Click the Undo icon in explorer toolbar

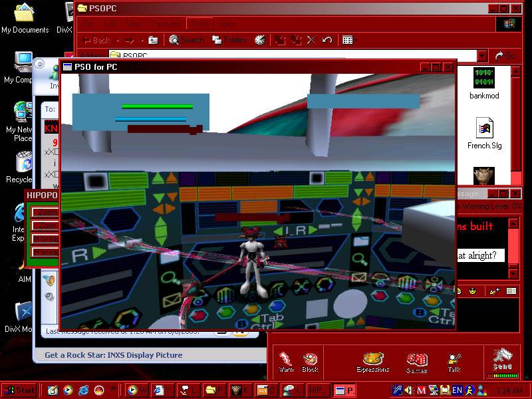(x=327, y=40)
